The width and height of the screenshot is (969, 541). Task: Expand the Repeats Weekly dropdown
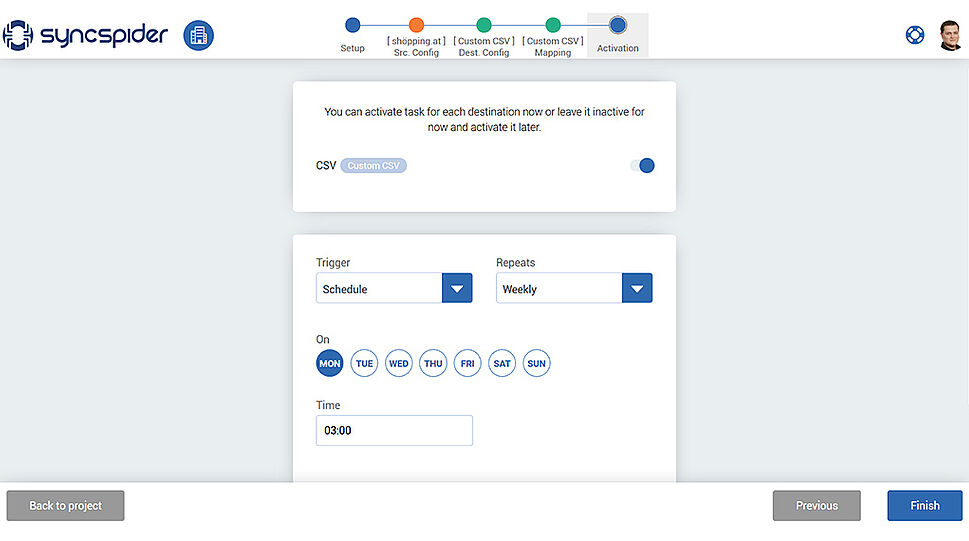(x=574, y=288)
